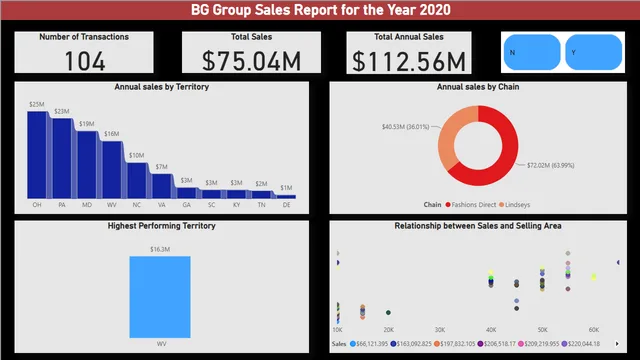The image size is (640, 360).
Task: Click the $66,121.395 legend entry
Action: (x=369, y=344)
